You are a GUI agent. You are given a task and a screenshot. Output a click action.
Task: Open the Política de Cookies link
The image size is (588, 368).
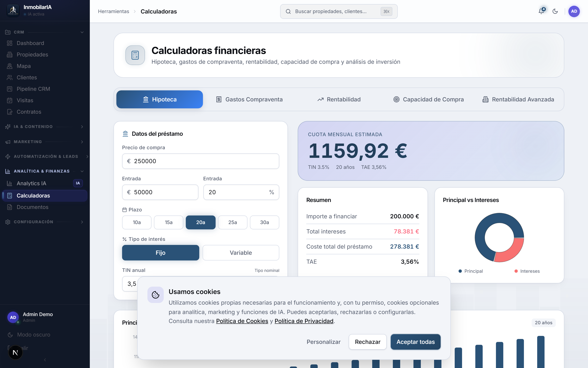click(x=242, y=321)
